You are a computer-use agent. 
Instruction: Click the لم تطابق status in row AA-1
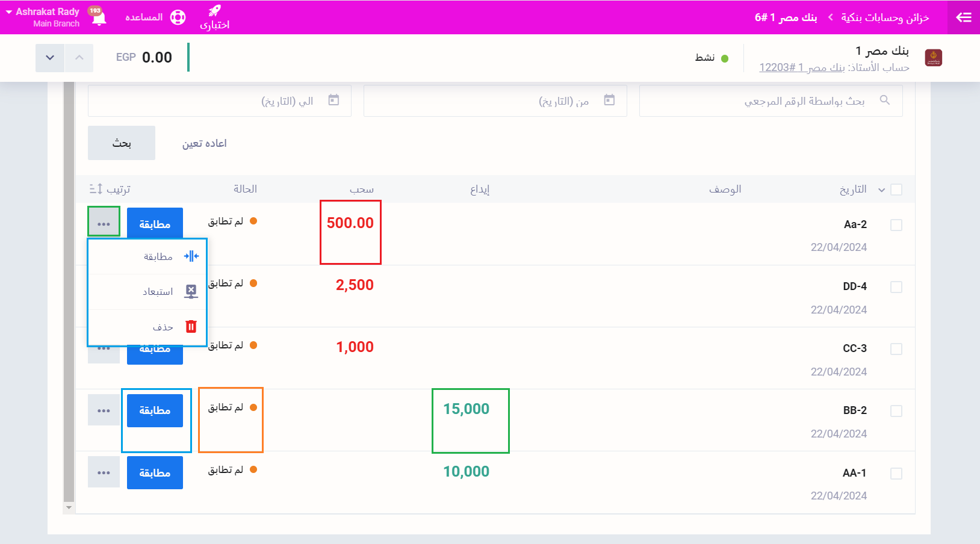pos(232,469)
